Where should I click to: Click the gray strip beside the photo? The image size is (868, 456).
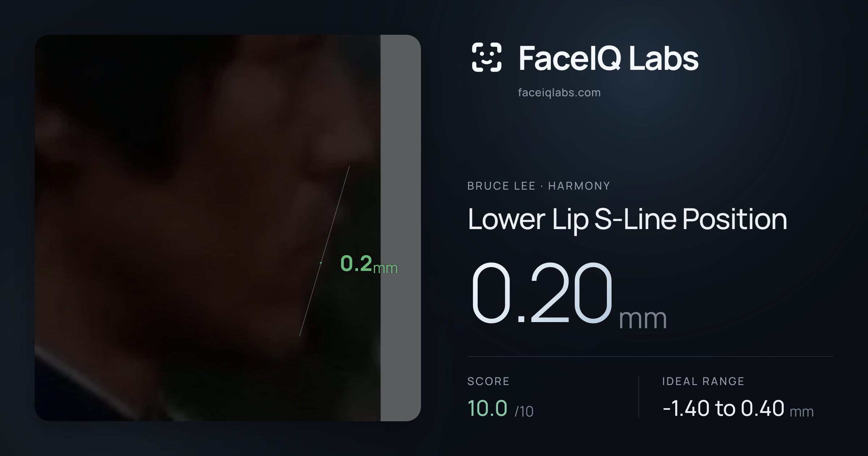click(401, 228)
